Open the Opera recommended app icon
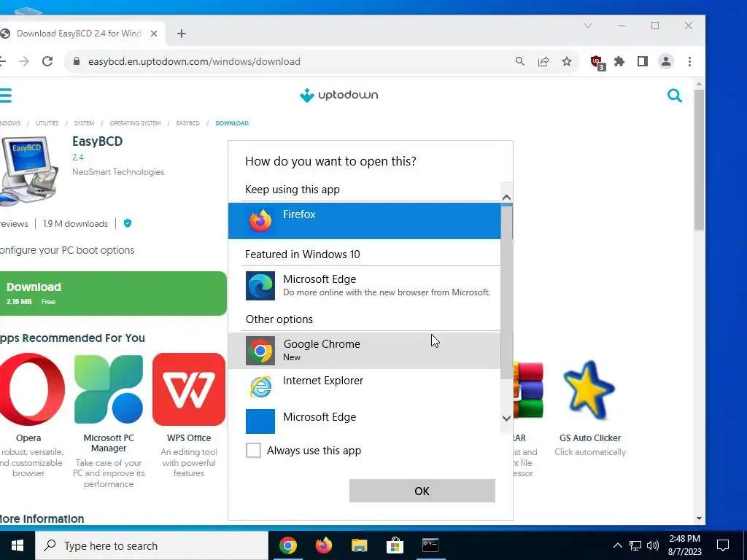Viewport: 747px width, 560px height. (31, 389)
